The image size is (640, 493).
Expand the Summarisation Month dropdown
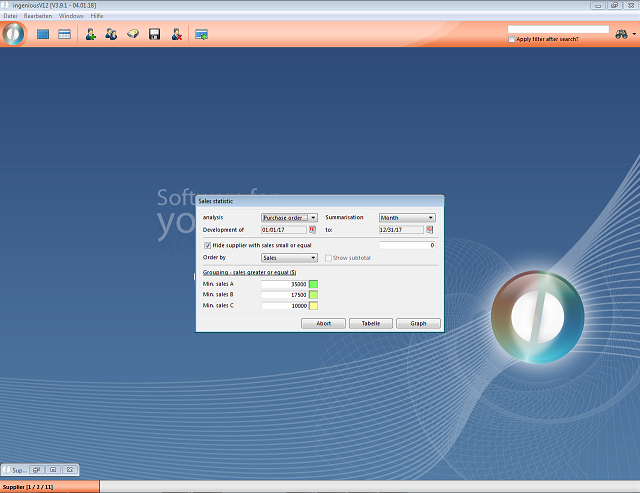coord(407,217)
